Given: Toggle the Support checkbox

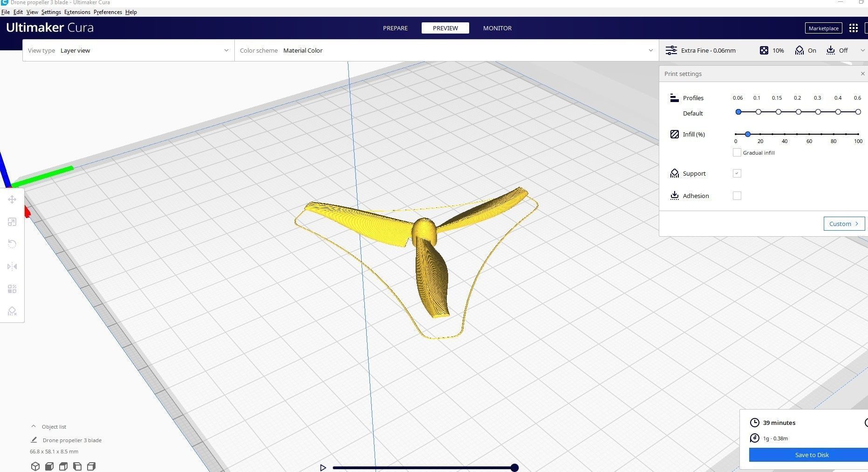Looking at the screenshot, I should (737, 173).
